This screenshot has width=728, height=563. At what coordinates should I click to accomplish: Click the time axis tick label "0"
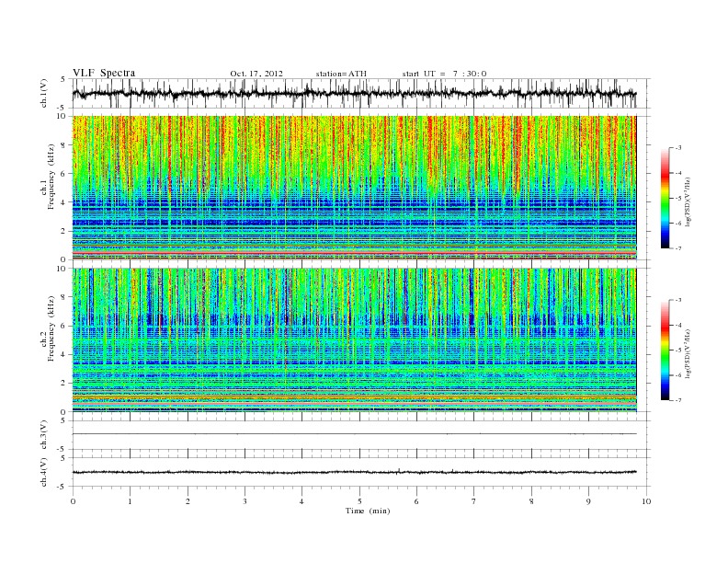click(x=73, y=501)
